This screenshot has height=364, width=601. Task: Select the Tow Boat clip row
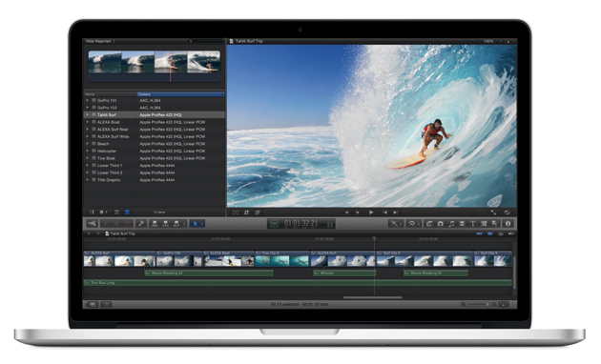click(x=155, y=158)
